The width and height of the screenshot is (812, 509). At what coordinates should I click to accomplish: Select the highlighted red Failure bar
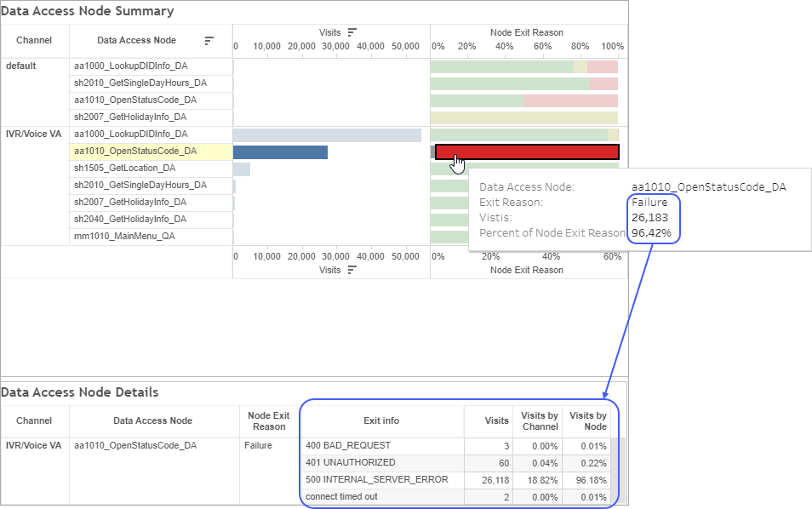tap(526, 152)
